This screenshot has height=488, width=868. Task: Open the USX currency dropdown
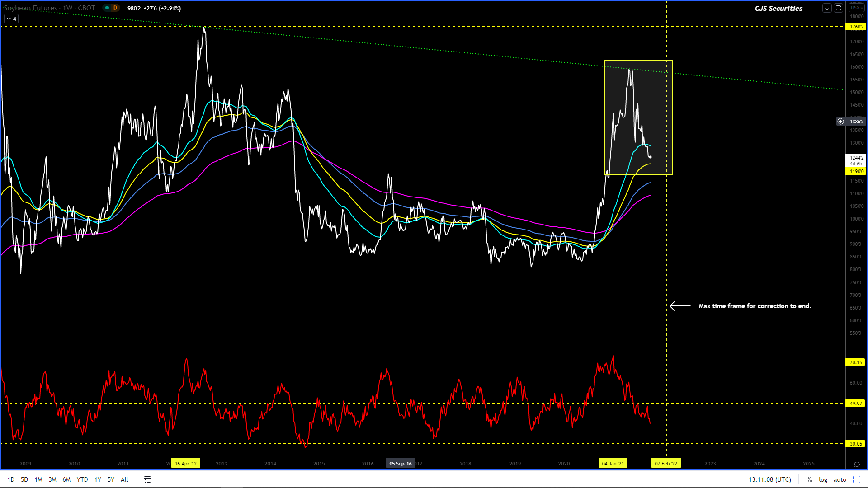coord(856,8)
